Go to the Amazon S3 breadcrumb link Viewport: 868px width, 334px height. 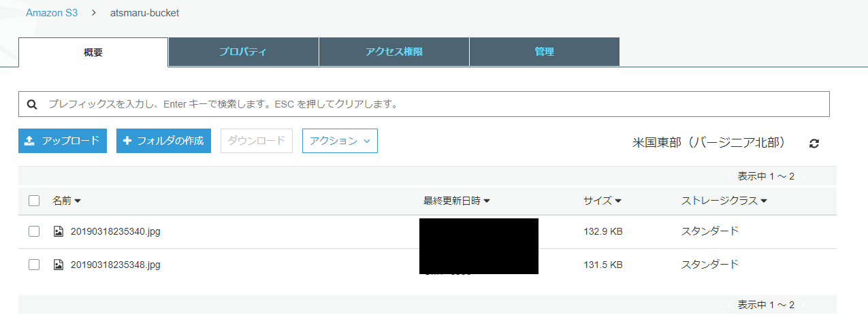coord(52,13)
